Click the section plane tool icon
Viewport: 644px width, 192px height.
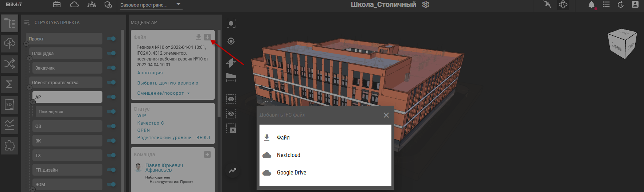click(x=231, y=62)
